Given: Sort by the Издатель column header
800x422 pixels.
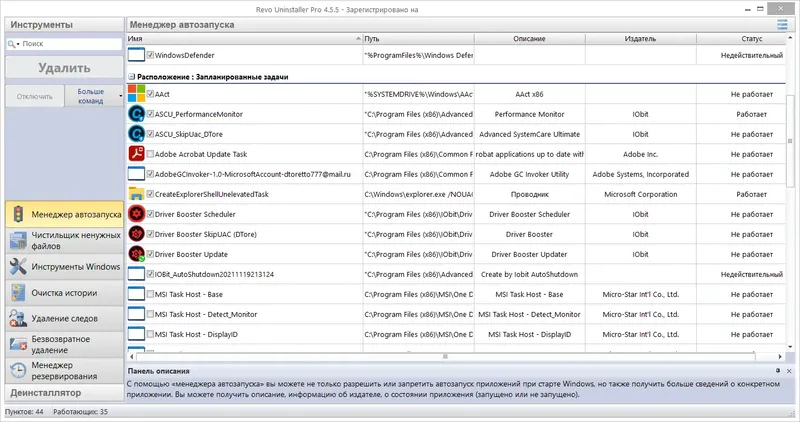Looking at the screenshot, I should click(640, 38).
